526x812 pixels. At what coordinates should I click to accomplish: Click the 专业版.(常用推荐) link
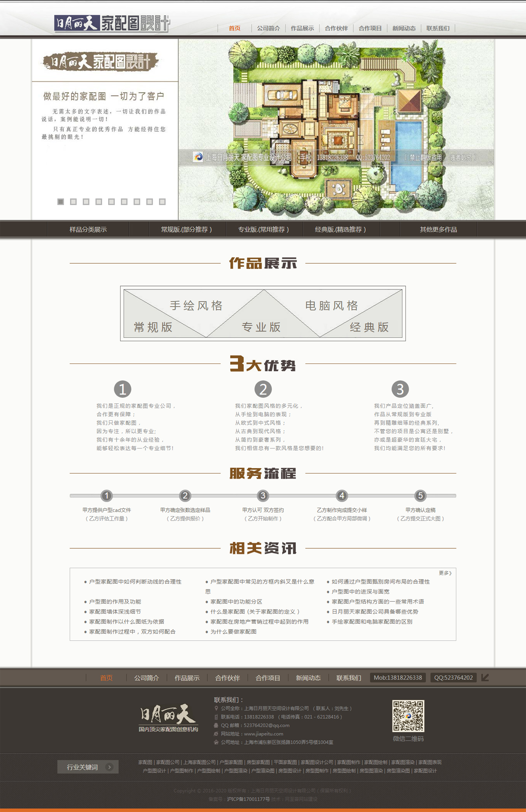263,229
